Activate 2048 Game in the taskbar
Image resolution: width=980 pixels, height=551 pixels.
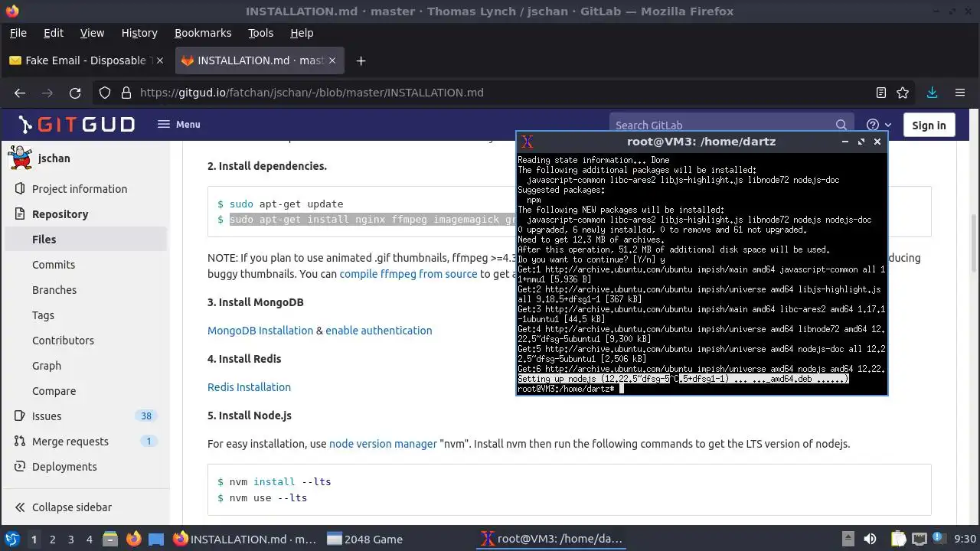364,539
